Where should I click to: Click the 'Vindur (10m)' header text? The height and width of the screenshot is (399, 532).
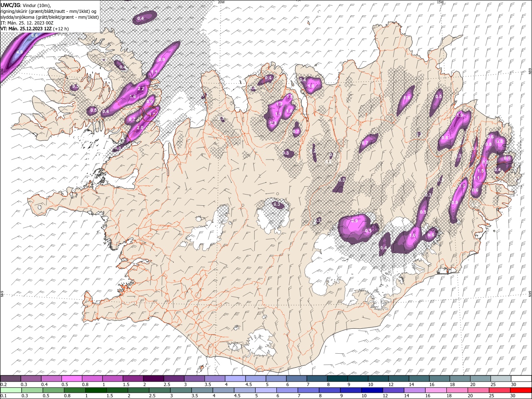[37, 5]
